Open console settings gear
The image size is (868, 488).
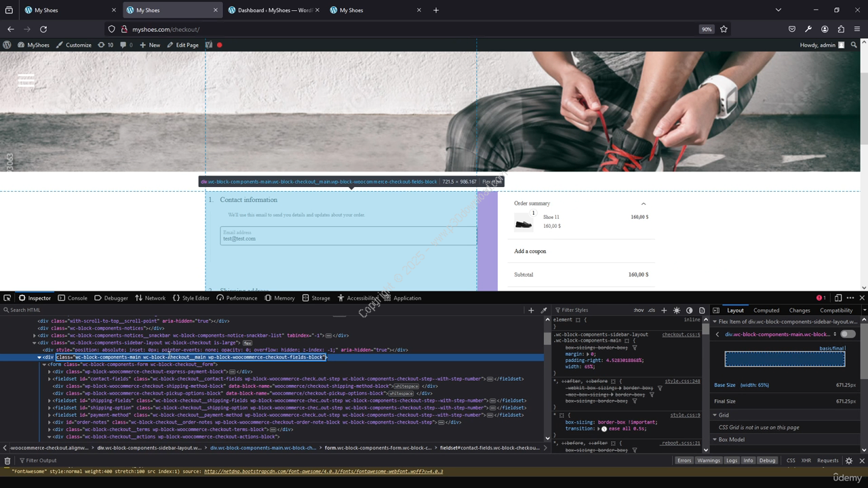coord(848,460)
